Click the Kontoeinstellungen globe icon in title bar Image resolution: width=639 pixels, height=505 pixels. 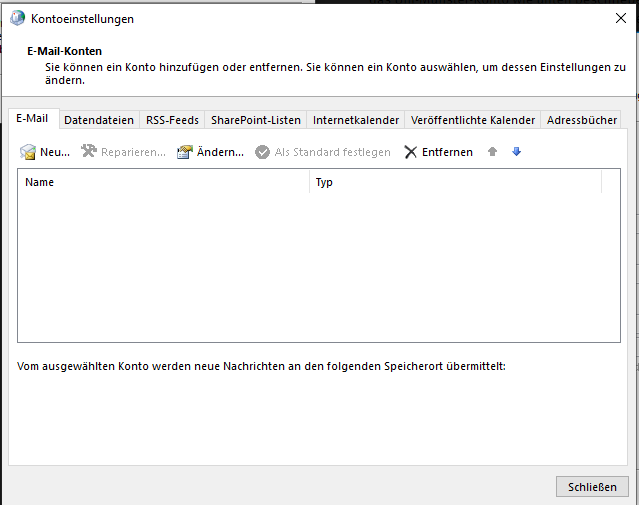(17, 18)
